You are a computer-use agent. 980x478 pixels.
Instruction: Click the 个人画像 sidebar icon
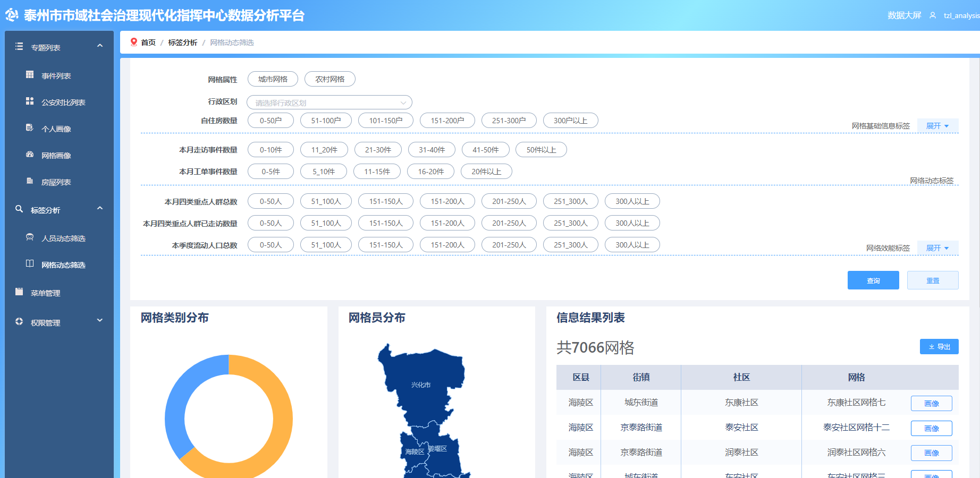point(30,128)
